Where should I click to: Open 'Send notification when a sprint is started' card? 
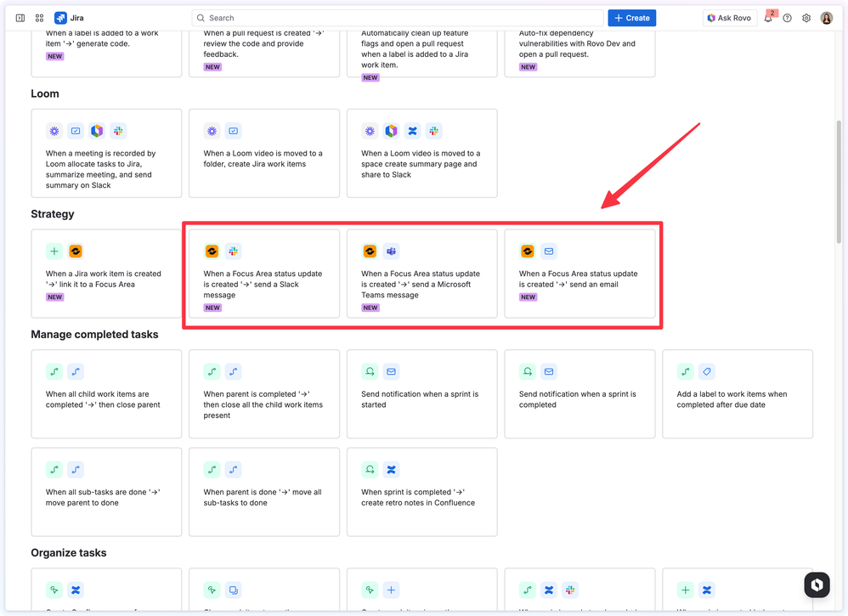point(421,394)
